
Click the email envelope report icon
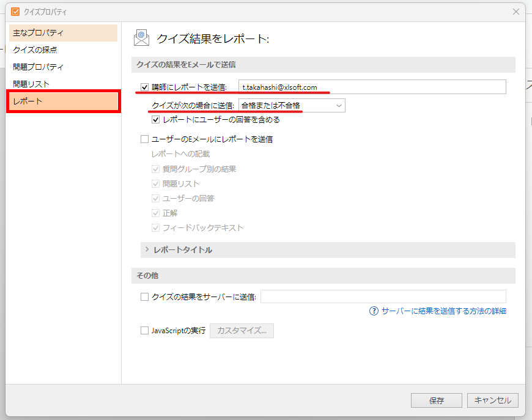pos(142,38)
